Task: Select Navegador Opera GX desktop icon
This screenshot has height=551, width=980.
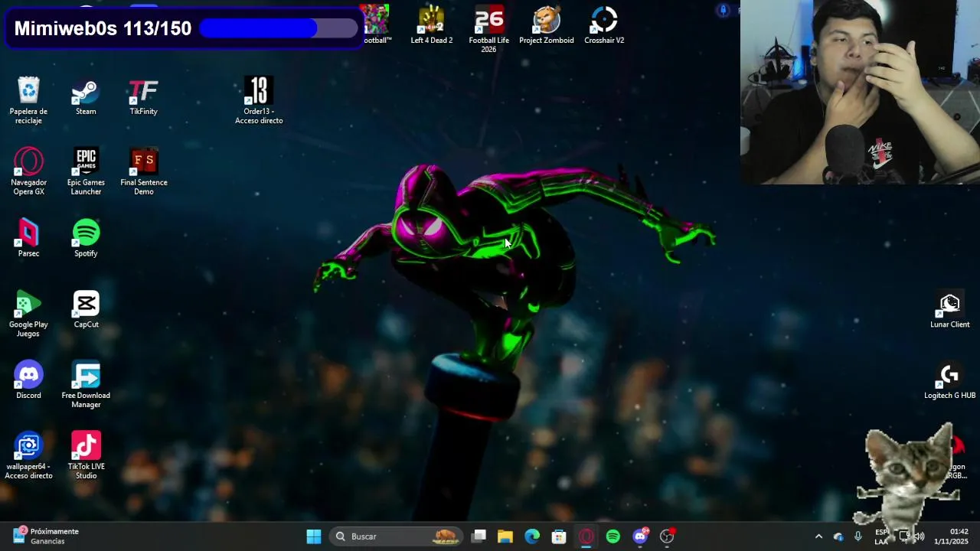Action: point(28,171)
